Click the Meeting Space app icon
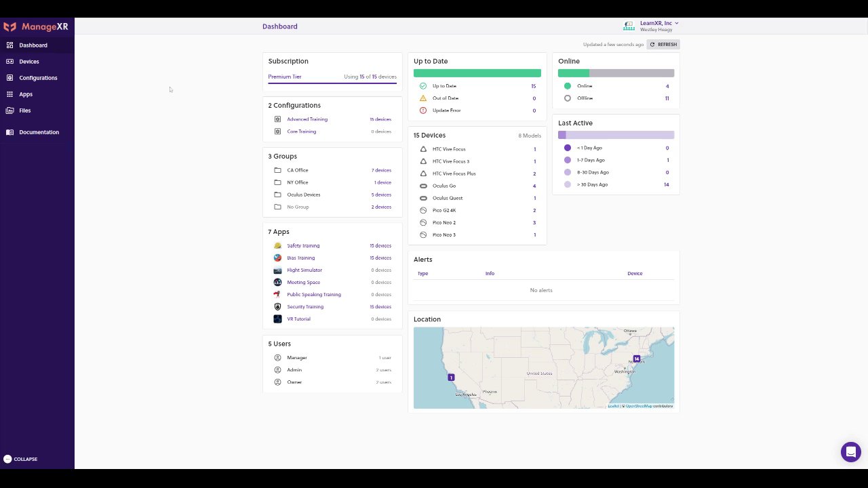This screenshot has height=488, width=868. click(277, 282)
